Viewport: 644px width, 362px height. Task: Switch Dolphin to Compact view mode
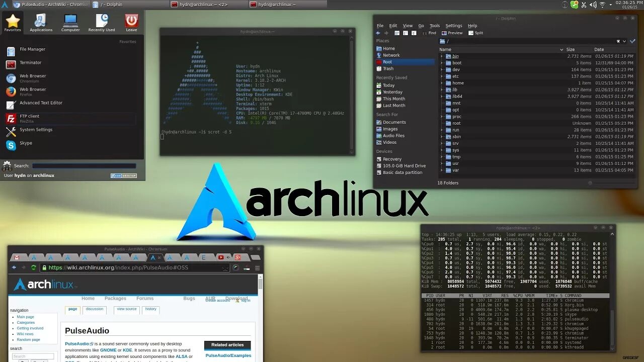tap(406, 33)
